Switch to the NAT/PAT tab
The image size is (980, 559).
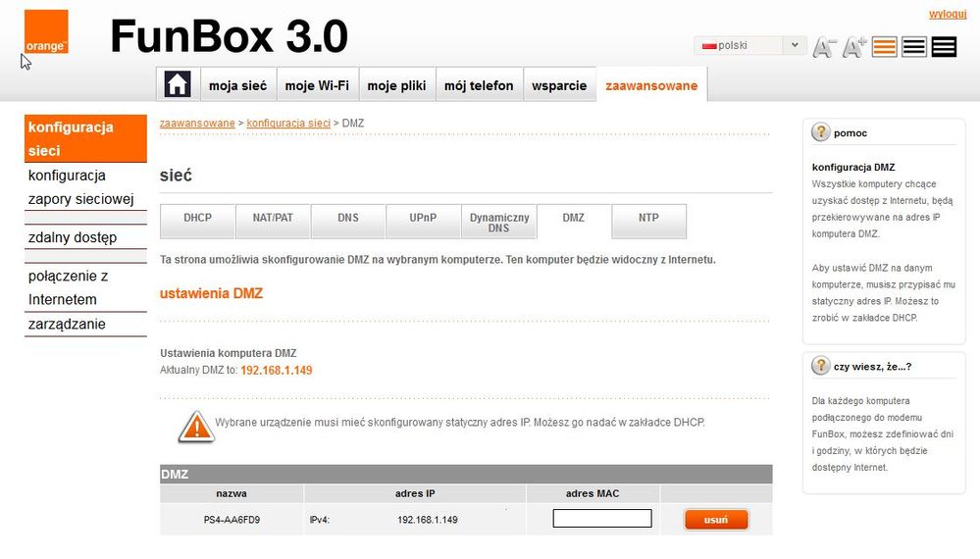click(273, 219)
